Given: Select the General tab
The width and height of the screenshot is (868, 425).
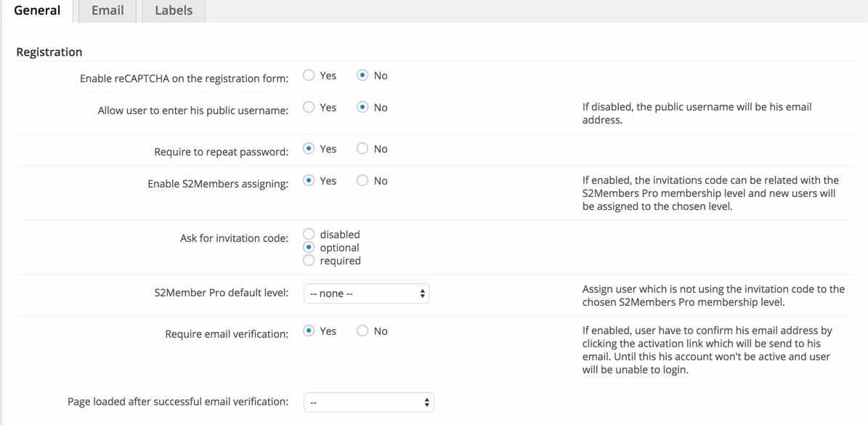Looking at the screenshot, I should 37,11.
